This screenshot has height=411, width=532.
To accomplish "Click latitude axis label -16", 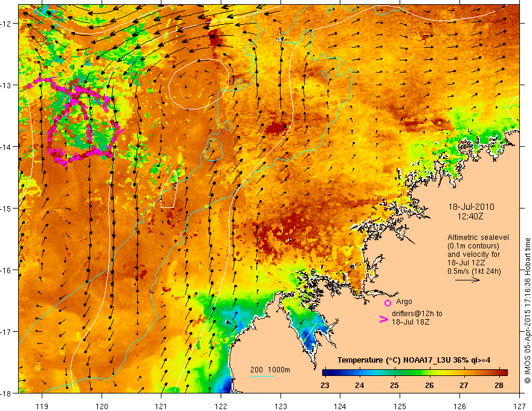I will pos(6,270).
